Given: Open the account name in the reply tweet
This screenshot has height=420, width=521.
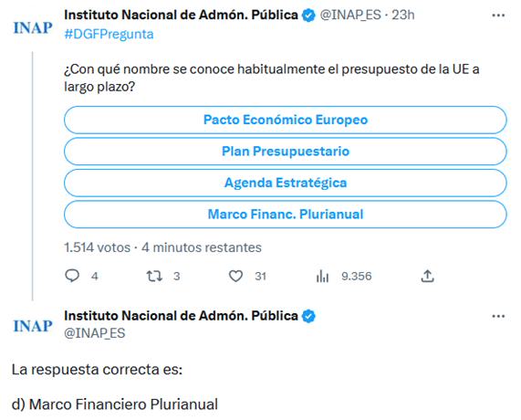Looking at the screenshot, I should 181,316.
